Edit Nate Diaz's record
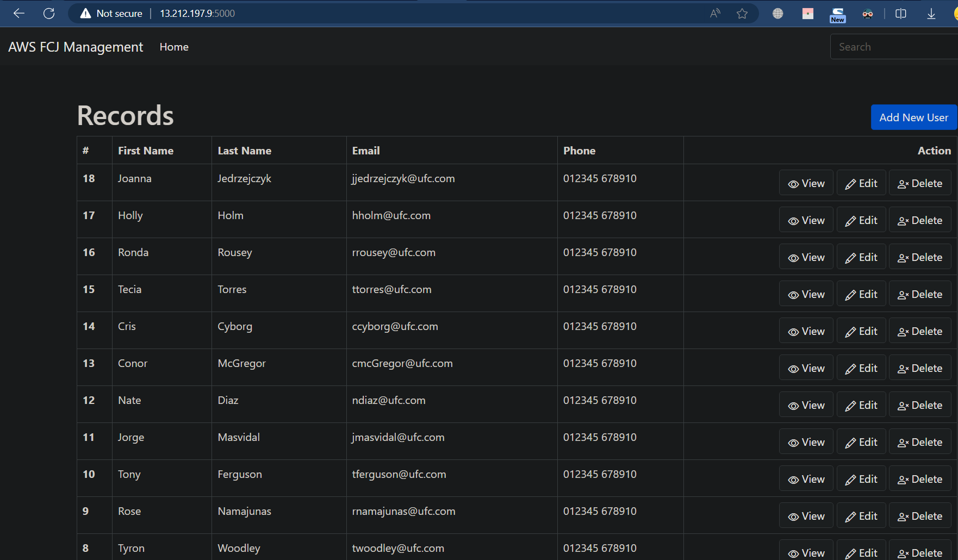This screenshot has height=560, width=958. [x=861, y=405]
